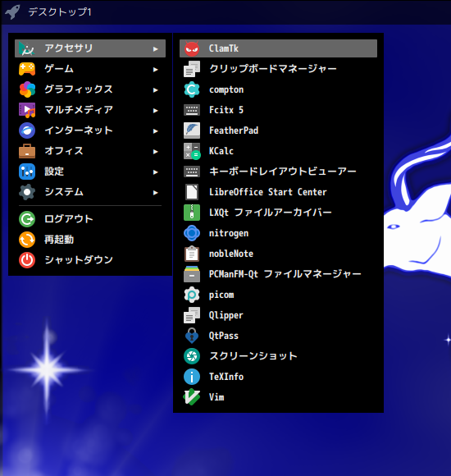Select the TeXInfo menu entry
Viewport: 451px width, 476px height.
click(x=278, y=377)
